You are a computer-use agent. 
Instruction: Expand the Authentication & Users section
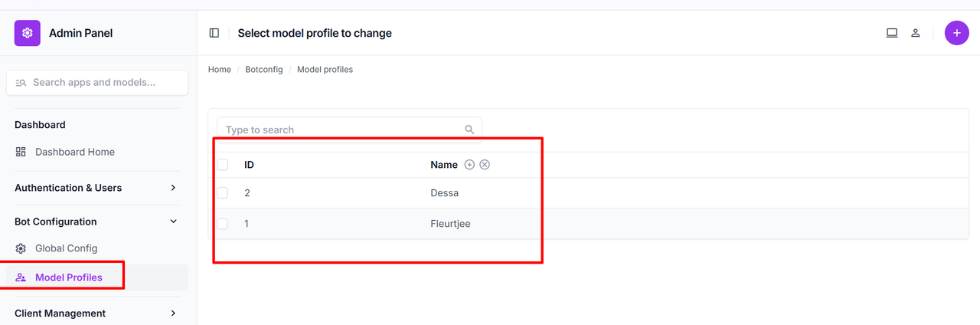(173, 188)
